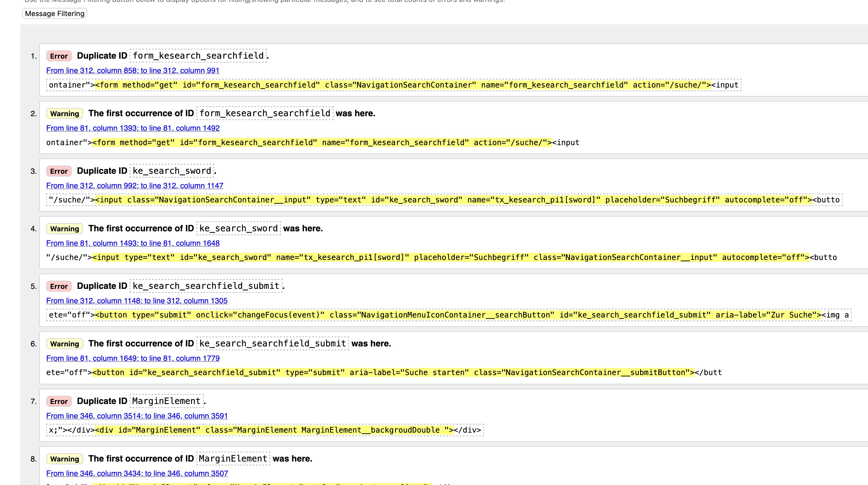
Task: Click Warning badge of message 6
Action: click(x=64, y=344)
